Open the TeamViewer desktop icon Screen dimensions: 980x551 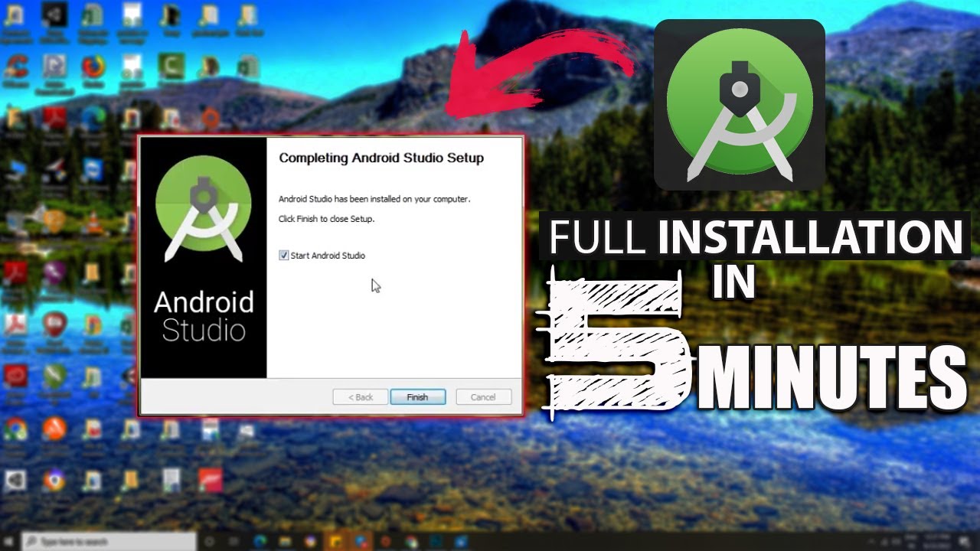93,170
